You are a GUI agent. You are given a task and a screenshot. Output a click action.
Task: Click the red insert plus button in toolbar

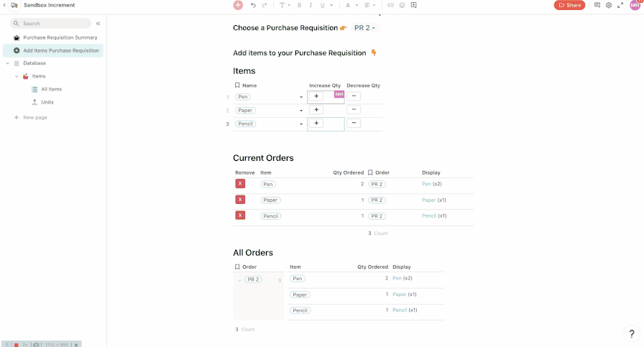pos(238,5)
